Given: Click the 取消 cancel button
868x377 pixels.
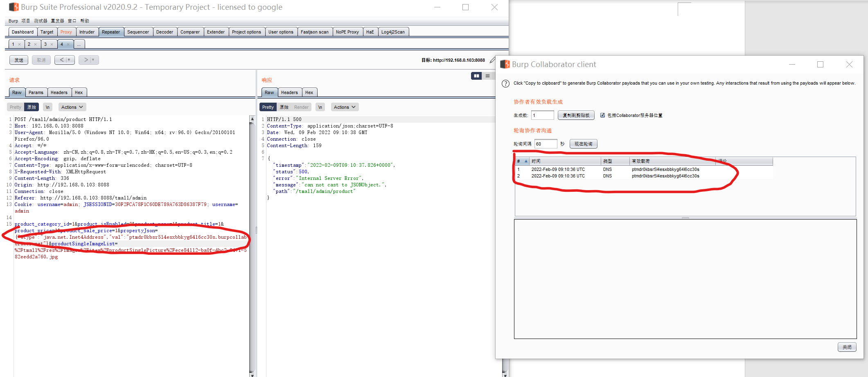Looking at the screenshot, I should point(41,60).
